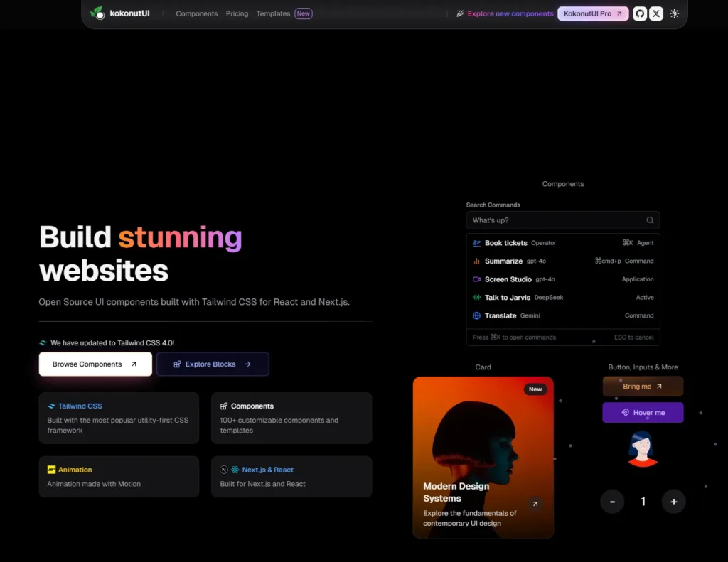
Task: Click the kokonutUI brand name text
Action: tap(129, 13)
